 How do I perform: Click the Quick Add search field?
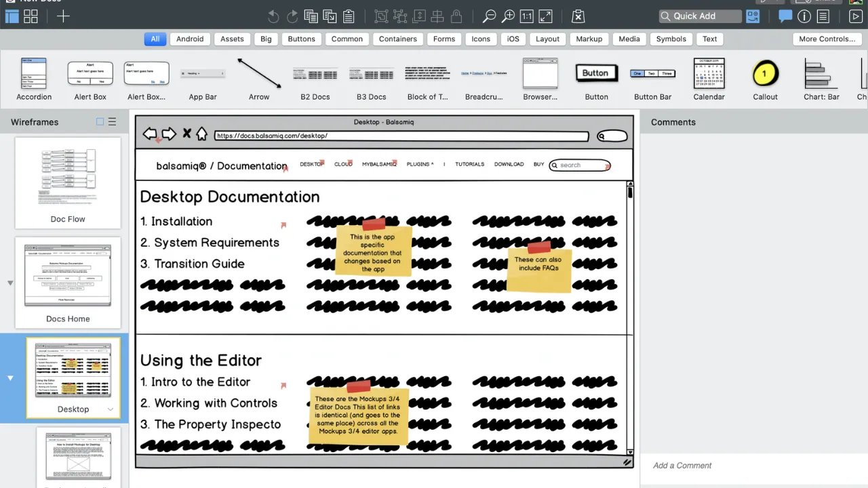click(x=700, y=16)
